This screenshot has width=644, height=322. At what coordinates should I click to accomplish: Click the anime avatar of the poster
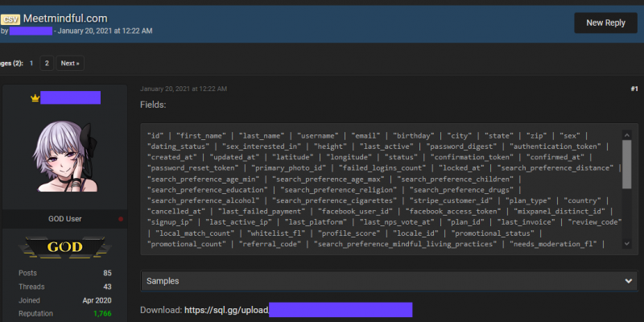click(65, 156)
